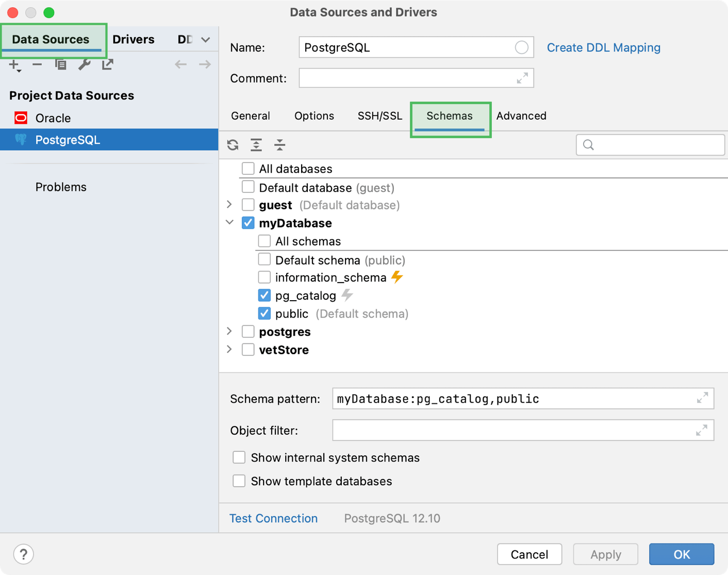The height and width of the screenshot is (575, 728).
Task: Check the vetStore database checkbox
Action: pos(248,350)
